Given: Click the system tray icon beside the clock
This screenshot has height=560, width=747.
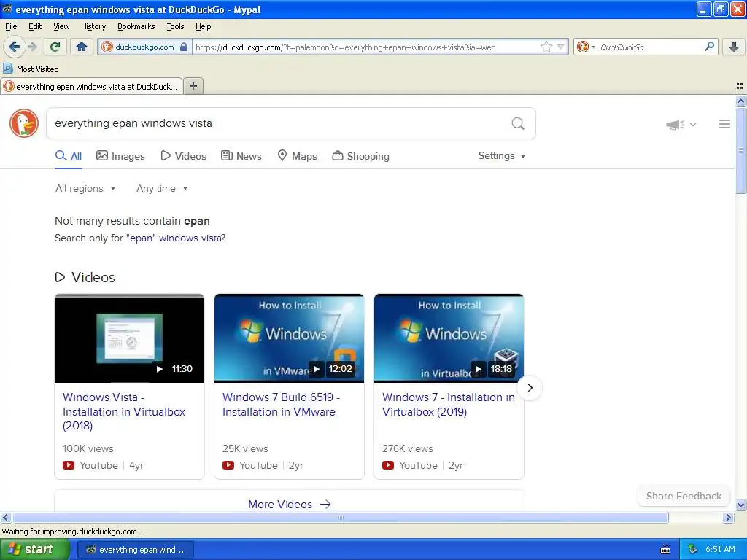Looking at the screenshot, I should tap(693, 550).
